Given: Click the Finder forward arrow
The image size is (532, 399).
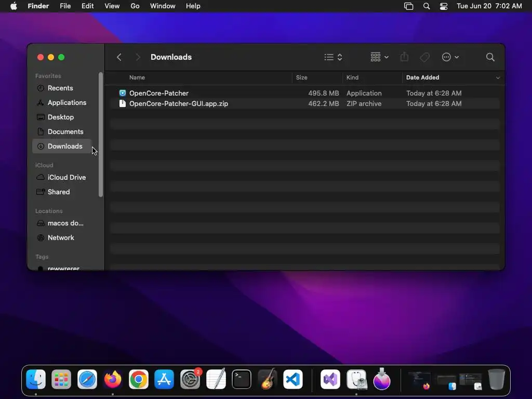Looking at the screenshot, I should 138,57.
